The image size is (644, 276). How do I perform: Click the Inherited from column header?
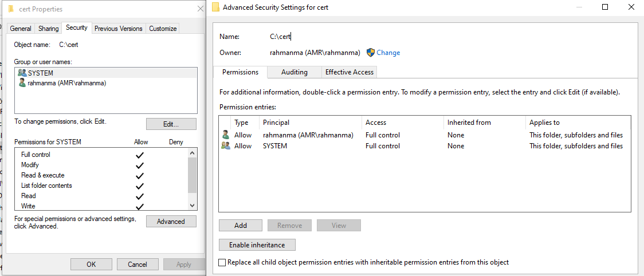click(x=485, y=123)
